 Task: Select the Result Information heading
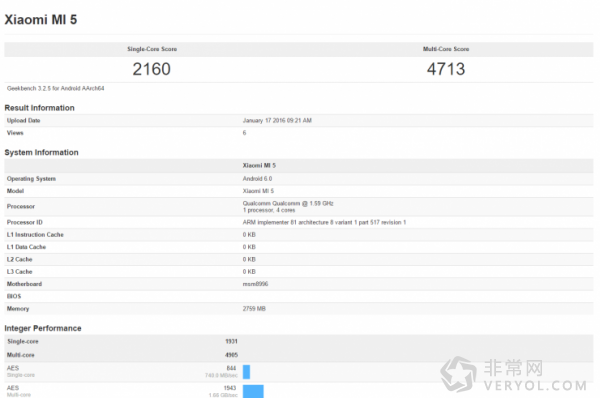[x=39, y=108]
